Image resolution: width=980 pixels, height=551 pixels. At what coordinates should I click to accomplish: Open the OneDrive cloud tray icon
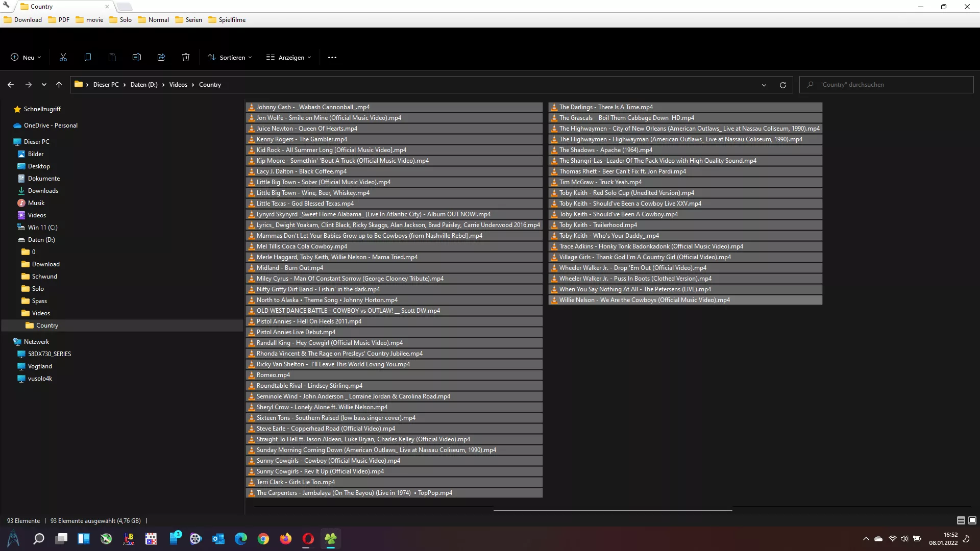[878, 539]
